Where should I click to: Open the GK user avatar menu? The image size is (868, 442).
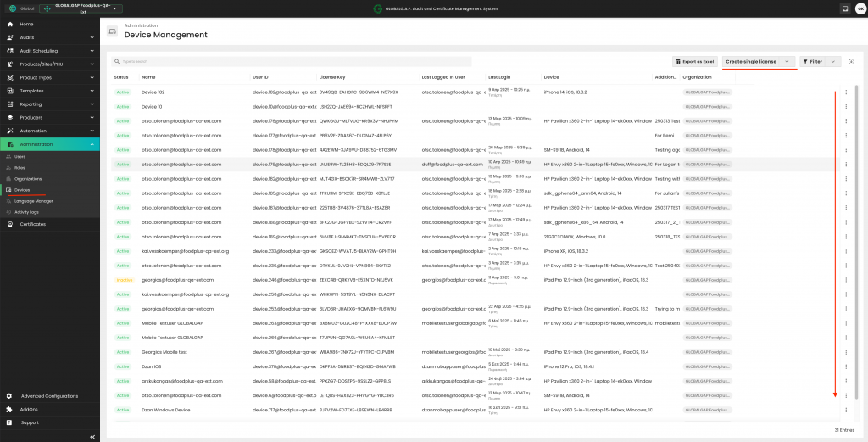coord(860,9)
